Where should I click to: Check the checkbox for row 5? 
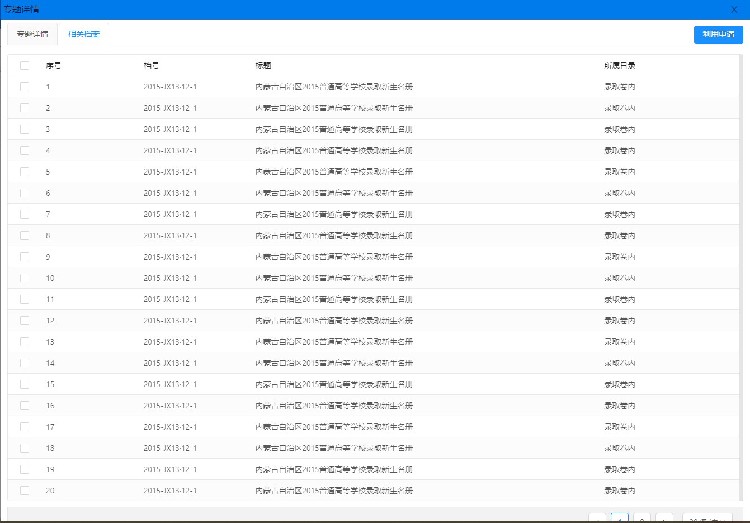[25, 172]
